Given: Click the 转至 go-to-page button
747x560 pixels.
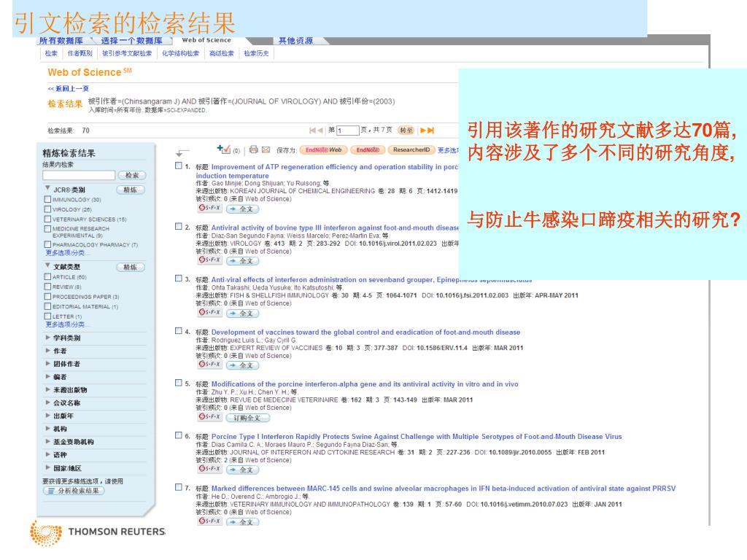Looking at the screenshot, I should (x=406, y=130).
